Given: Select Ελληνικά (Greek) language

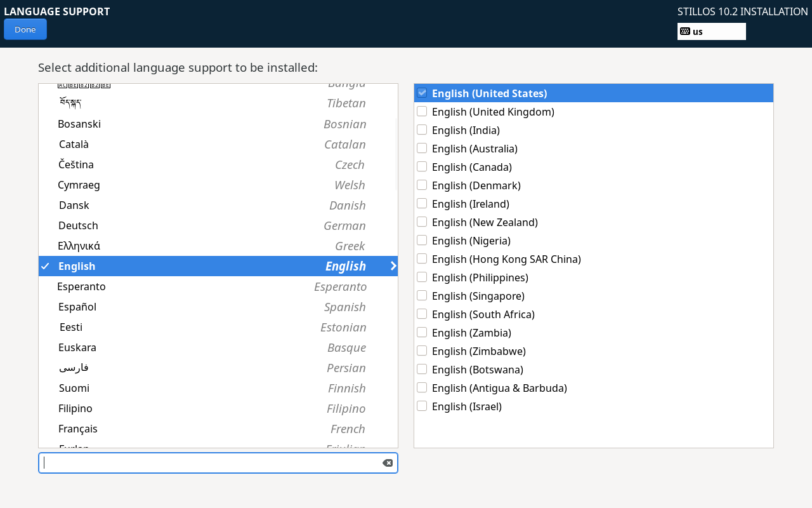Looking at the screenshot, I should 218,246.
